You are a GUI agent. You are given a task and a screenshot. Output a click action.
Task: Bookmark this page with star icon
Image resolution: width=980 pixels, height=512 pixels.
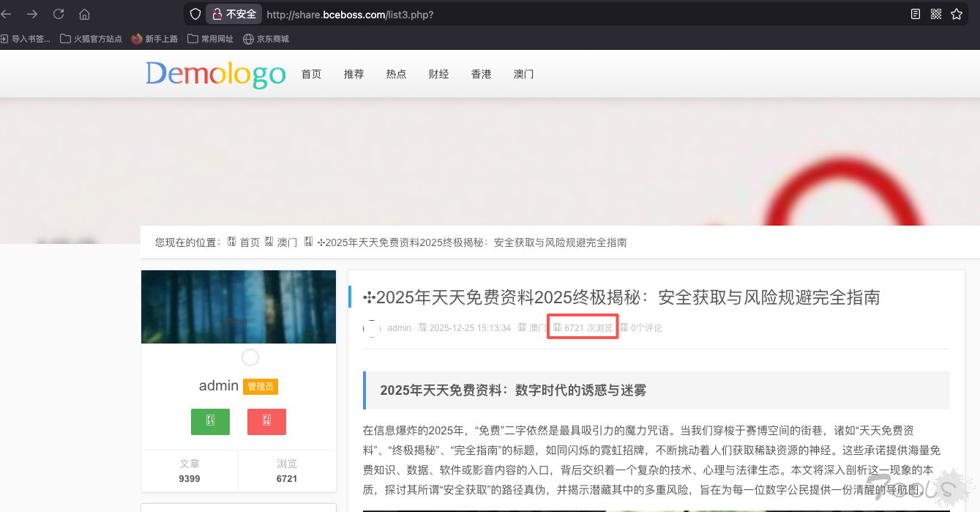click(x=956, y=14)
